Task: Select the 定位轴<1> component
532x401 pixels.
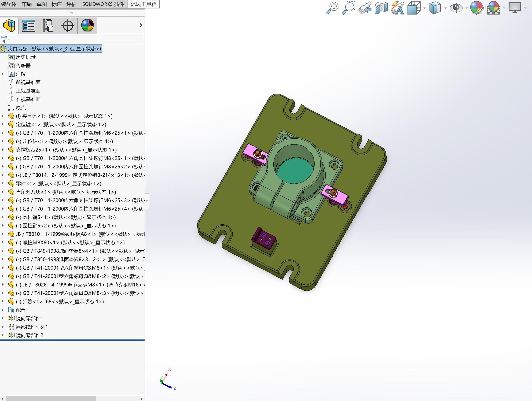Action: [61, 141]
